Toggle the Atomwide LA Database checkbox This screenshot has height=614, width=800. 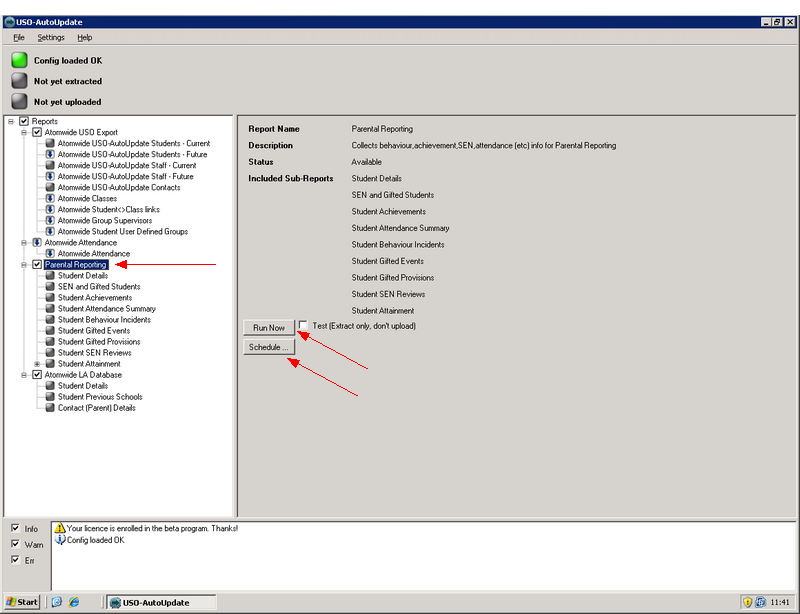(x=37, y=375)
